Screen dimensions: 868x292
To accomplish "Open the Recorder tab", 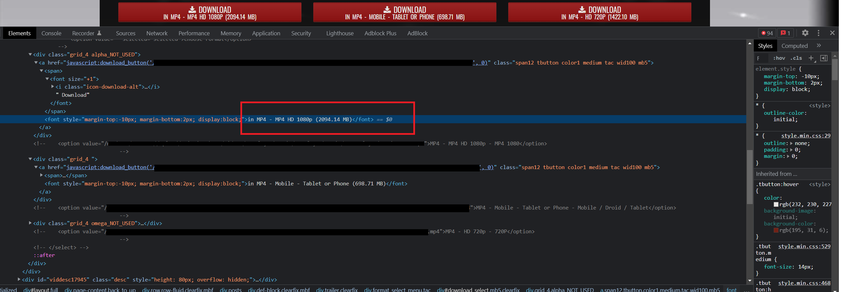I will coord(86,33).
